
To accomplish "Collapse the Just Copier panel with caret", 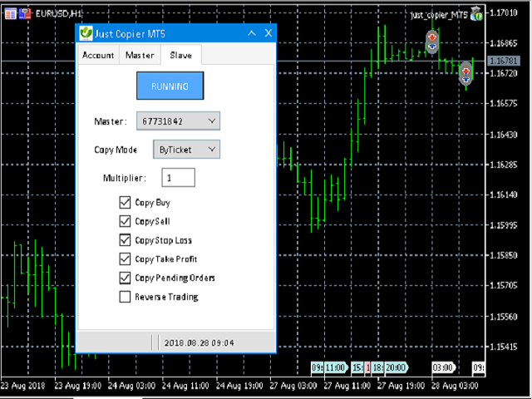I will click(252, 33).
